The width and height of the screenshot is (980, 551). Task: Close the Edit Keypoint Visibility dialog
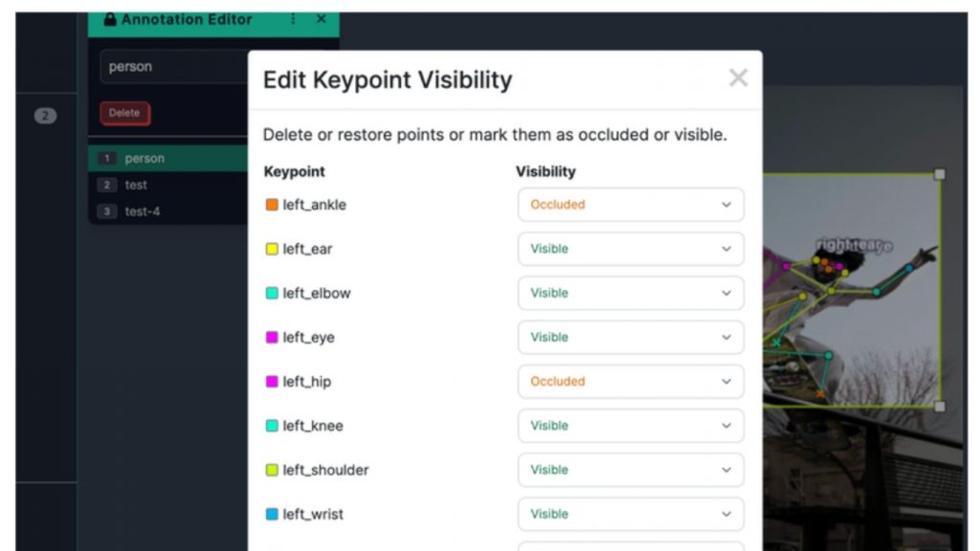point(738,78)
